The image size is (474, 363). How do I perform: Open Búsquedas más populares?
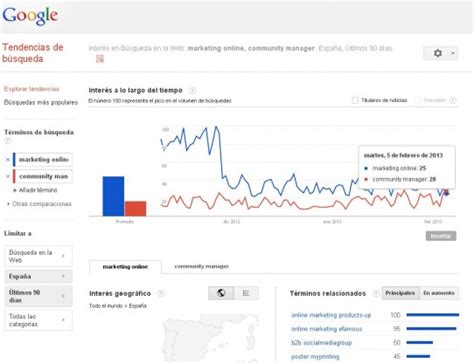tap(41, 102)
